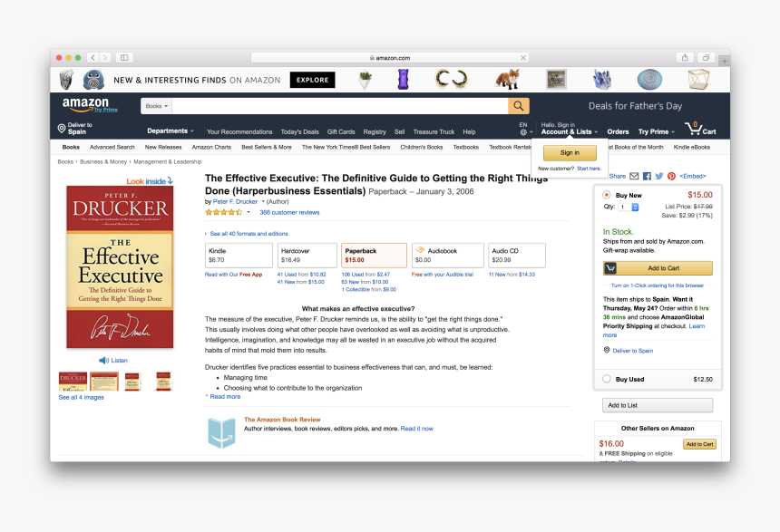Select the Hardcover $16.49 format

pos(307,255)
